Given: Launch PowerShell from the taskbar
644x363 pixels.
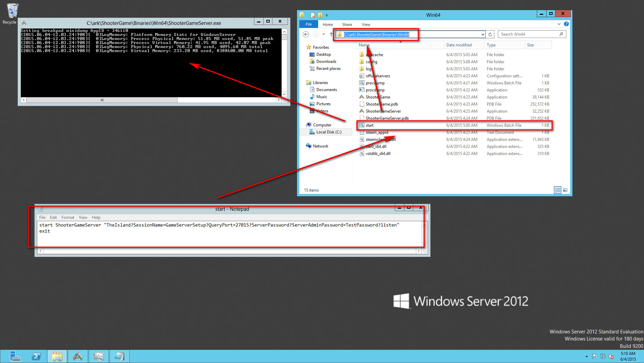Looking at the screenshot, I should tap(36, 356).
